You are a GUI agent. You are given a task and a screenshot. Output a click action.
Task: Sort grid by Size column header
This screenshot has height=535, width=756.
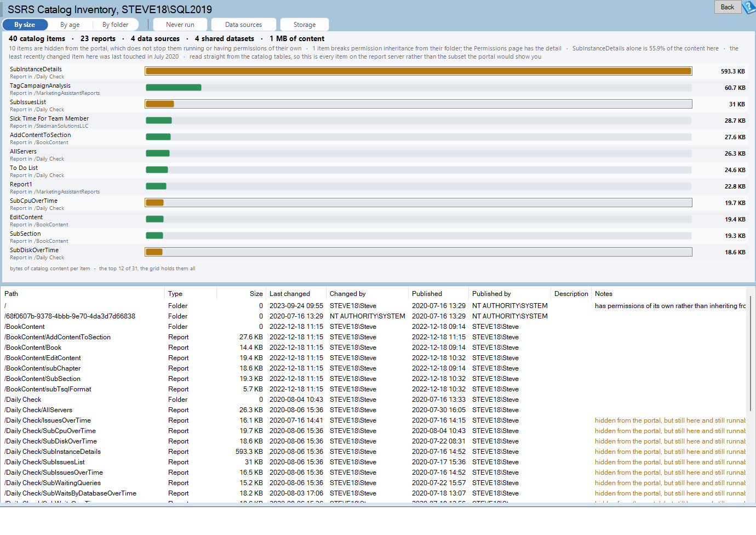coord(241,294)
